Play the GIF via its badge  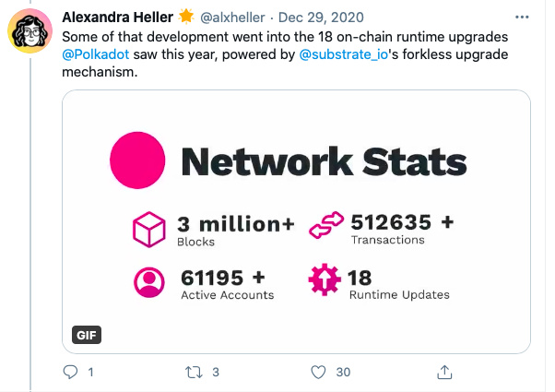tap(87, 335)
